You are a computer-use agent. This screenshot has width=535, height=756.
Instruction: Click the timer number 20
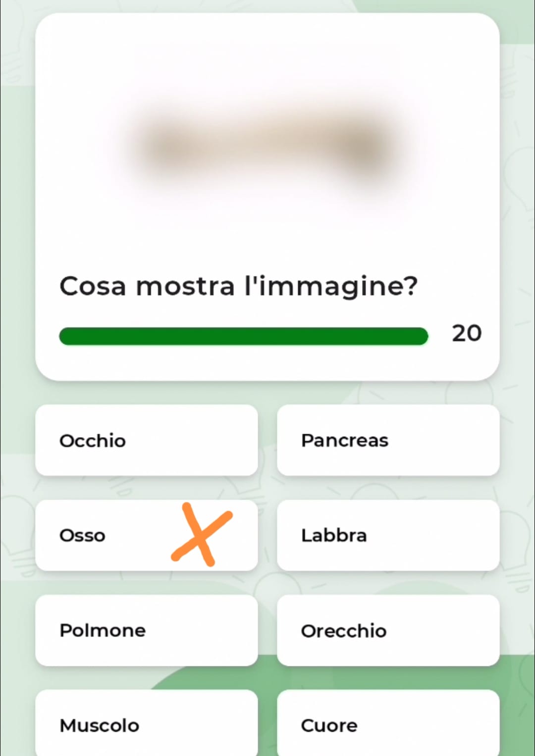[466, 333]
